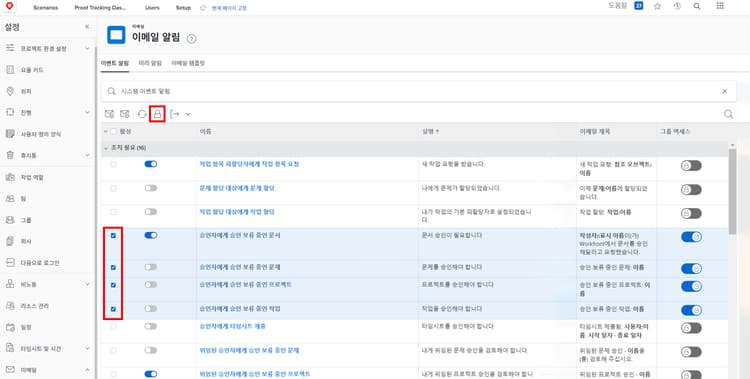The height and width of the screenshot is (379, 750).
Task: Expand 휴지통 chevron in sidebar
Action: point(87,155)
